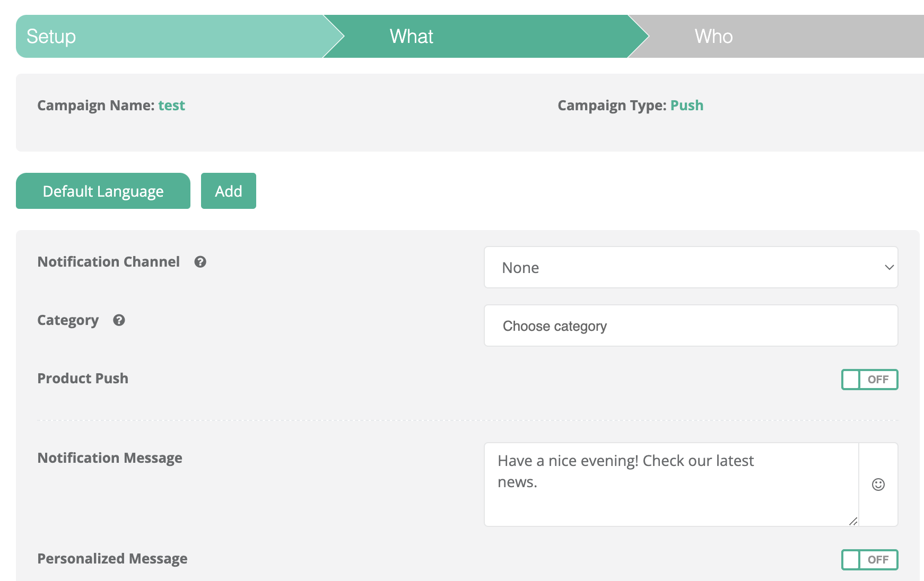
Task: Jump to the Who step
Action: pos(713,37)
